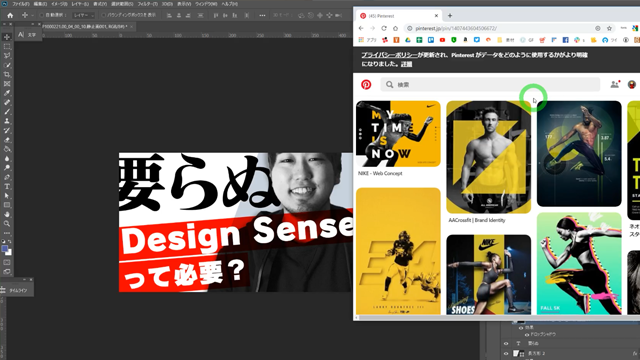Select the Rectangle shape tool
Viewport: 640px width, 360px height.
point(7,205)
